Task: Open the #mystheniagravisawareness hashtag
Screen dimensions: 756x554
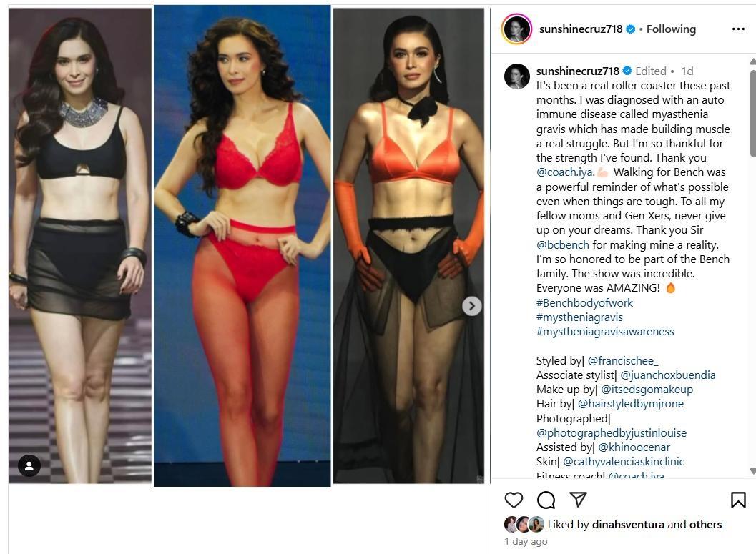Action: point(605,332)
